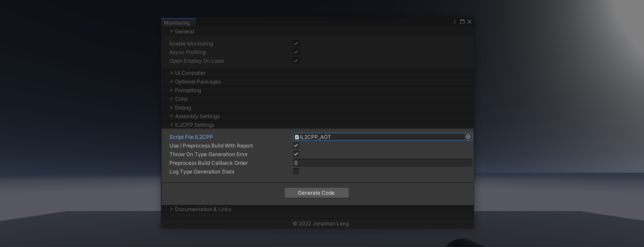644x247 pixels.
Task: Expand the Optional Packages section
Action: [172, 82]
